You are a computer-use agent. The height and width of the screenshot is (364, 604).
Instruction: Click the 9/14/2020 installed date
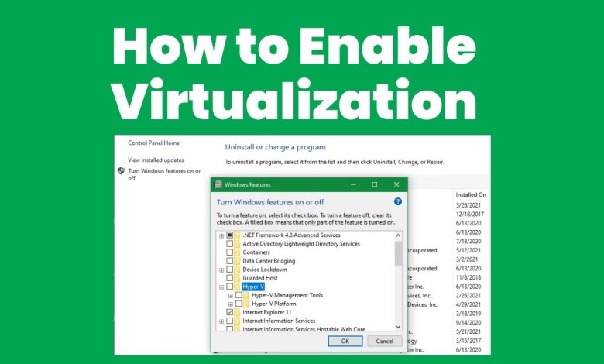468,322
